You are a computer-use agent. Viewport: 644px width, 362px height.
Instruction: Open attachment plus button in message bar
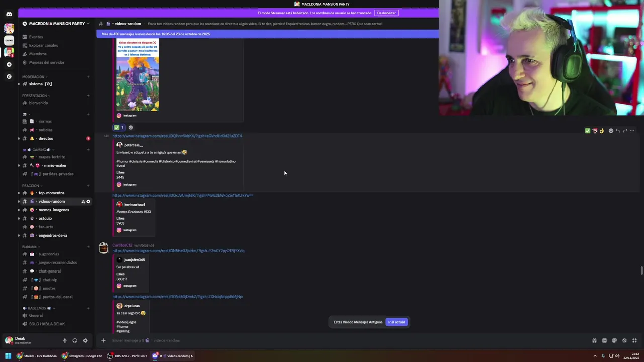pos(103,340)
